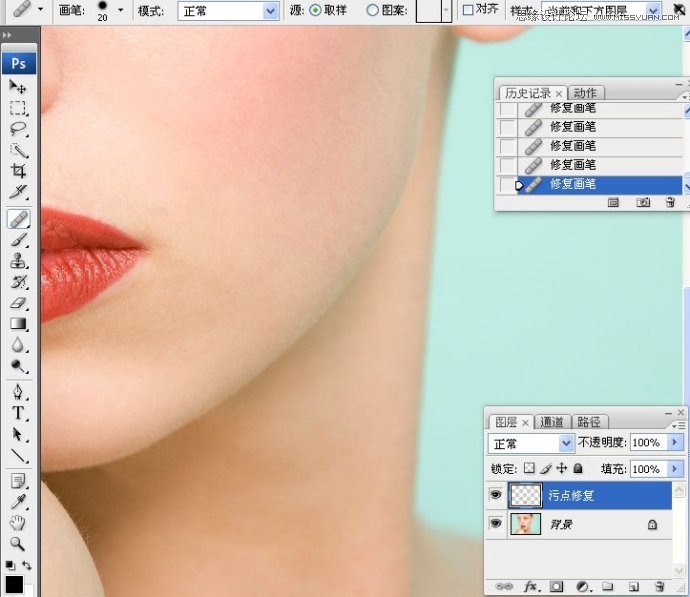The width and height of the screenshot is (690, 597).
Task: Create new fill or adjustment layer
Action: tap(583, 586)
